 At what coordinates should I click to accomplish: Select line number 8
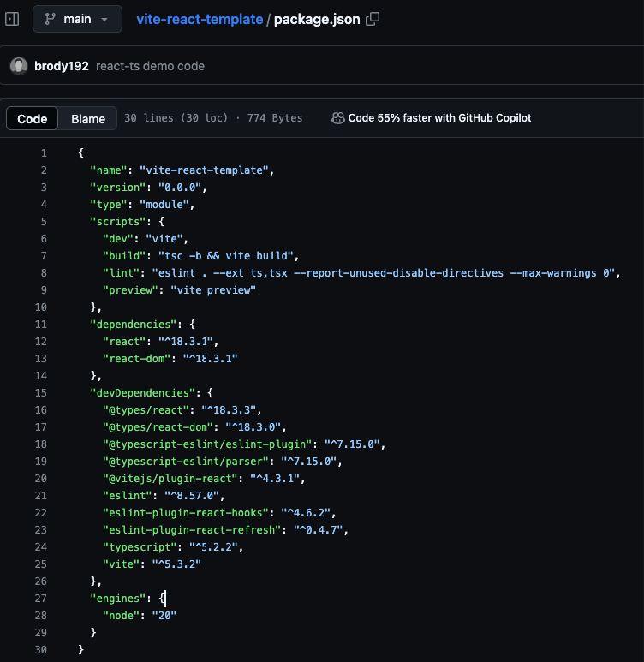pos(44,273)
